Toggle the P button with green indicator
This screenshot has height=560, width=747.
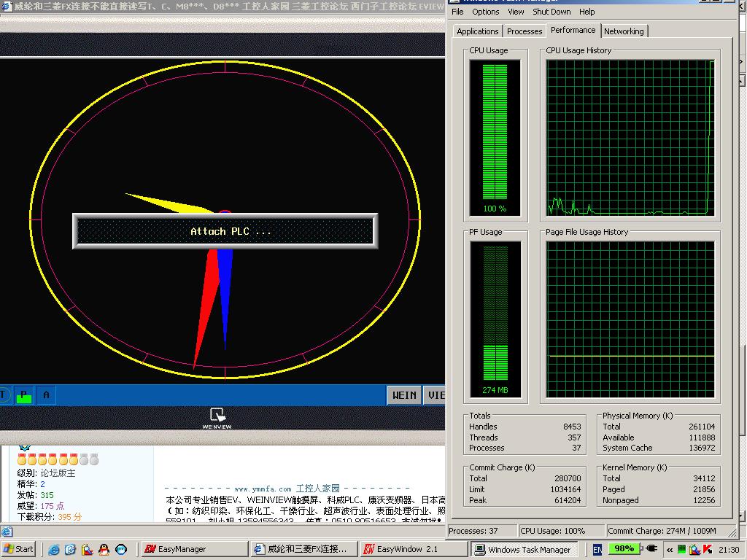coord(24,395)
